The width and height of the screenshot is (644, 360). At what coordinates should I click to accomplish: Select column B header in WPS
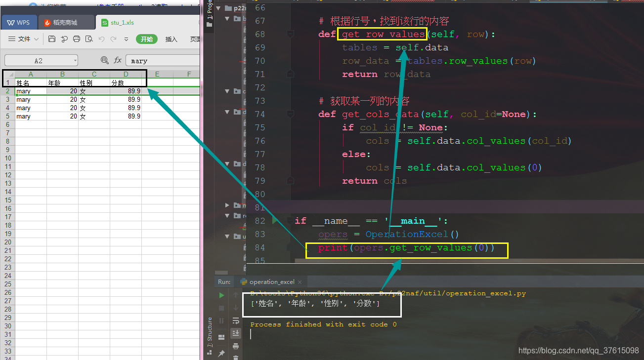click(62, 74)
